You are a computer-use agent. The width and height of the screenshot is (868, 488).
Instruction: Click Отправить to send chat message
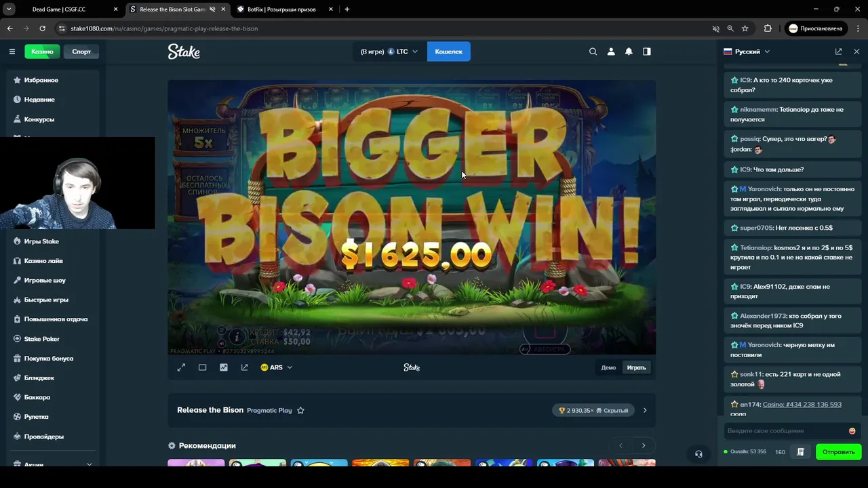click(x=838, y=452)
